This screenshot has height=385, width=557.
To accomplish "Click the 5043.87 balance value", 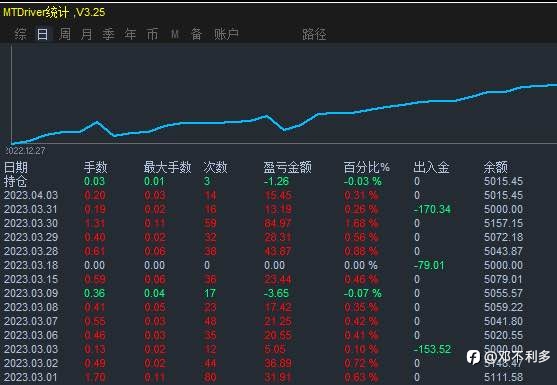I will (503, 251).
